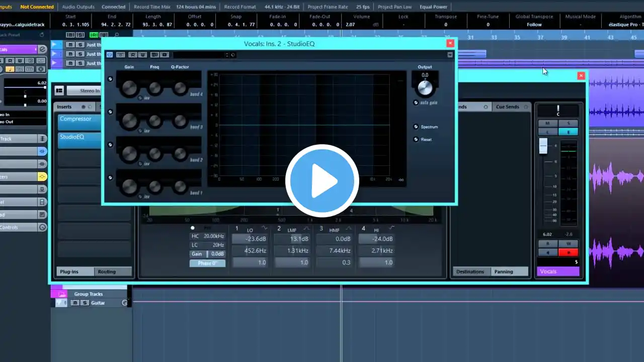
Task: Click the Reset button in StudioEQ
Action: click(x=416, y=139)
